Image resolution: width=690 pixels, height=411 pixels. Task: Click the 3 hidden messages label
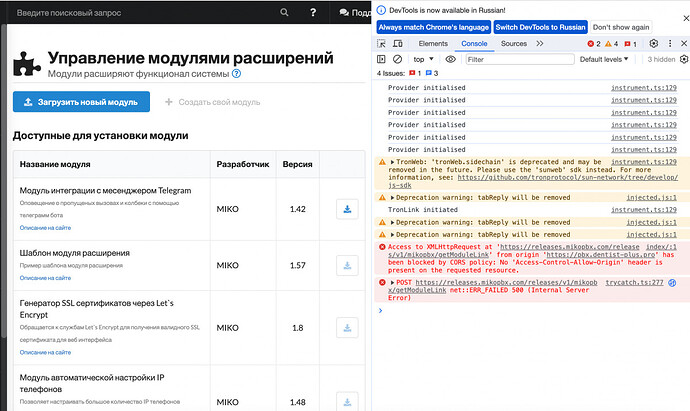[x=661, y=59]
